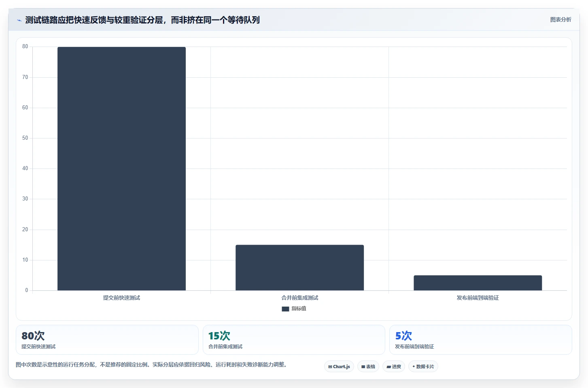Click the y-axis value 50
The width and height of the screenshot is (588, 388).
tap(25, 138)
